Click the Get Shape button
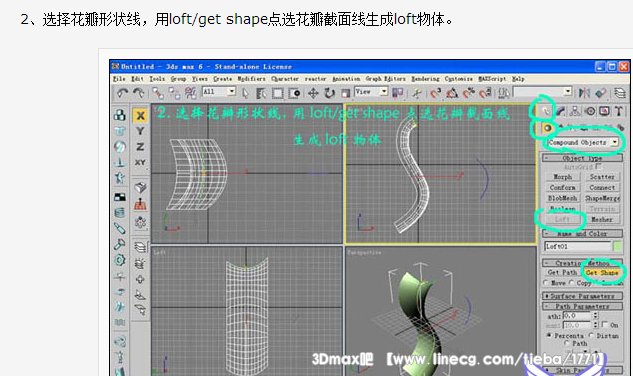Viewport: 633px width, 376px height. tap(602, 273)
